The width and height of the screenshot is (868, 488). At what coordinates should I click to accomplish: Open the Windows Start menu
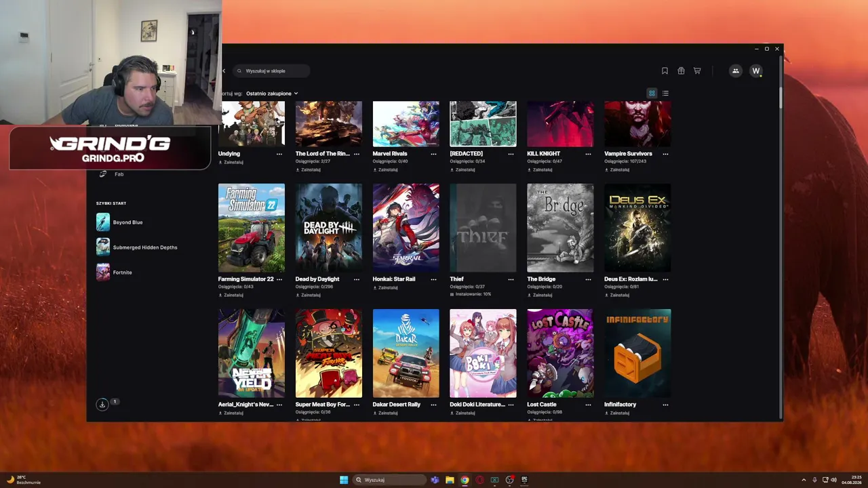tap(344, 480)
